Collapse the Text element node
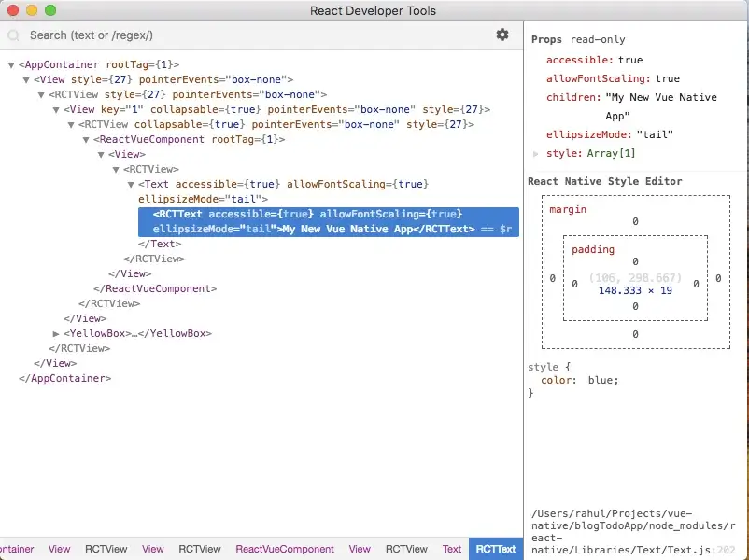The height and width of the screenshot is (560, 749). tap(131, 185)
